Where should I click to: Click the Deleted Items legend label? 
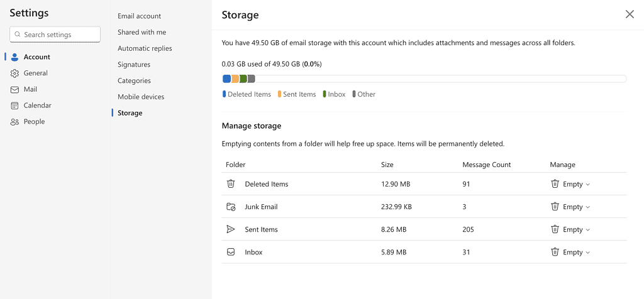pos(249,94)
